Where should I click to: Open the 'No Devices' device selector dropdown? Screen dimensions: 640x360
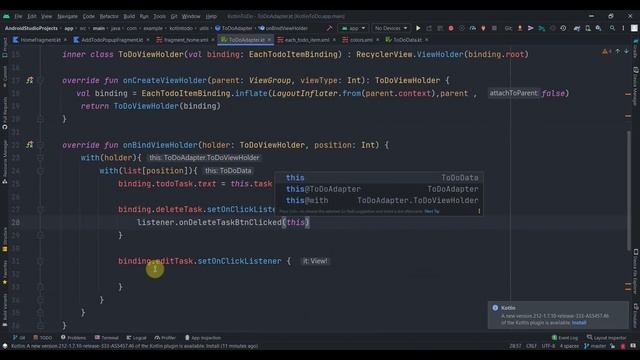(x=391, y=28)
